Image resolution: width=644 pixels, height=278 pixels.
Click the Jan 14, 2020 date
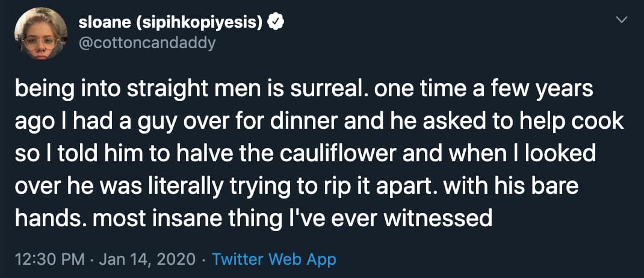click(x=147, y=259)
